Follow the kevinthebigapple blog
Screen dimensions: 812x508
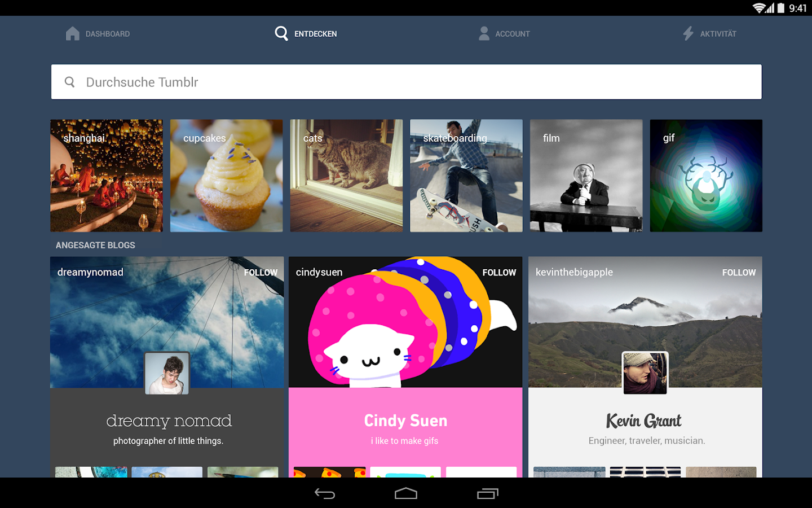point(739,272)
